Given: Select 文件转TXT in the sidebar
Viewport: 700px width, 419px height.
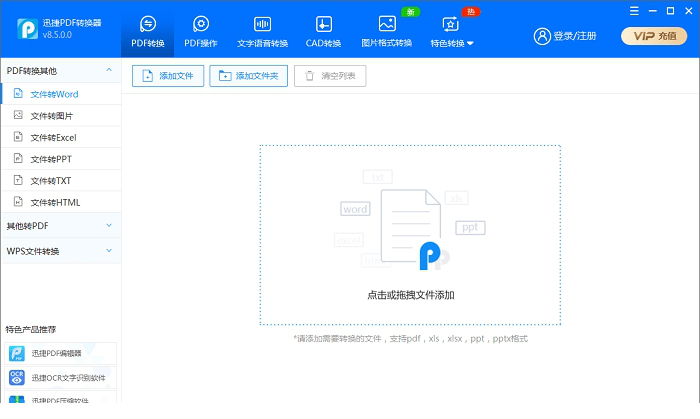Looking at the screenshot, I should click(61, 181).
